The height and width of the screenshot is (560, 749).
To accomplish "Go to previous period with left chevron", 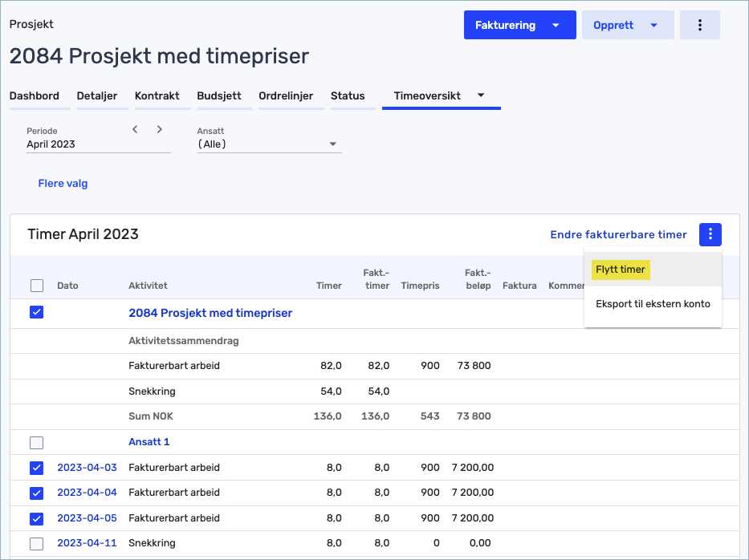I will 135,129.
